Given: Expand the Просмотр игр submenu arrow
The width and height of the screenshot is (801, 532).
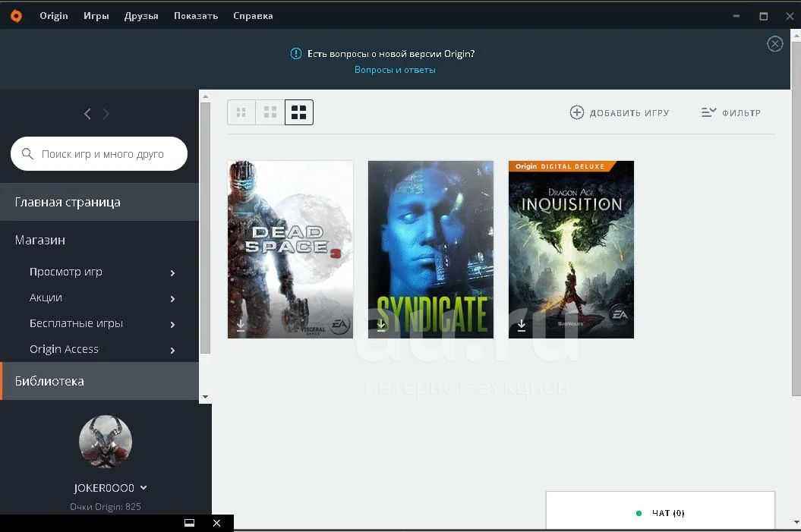Looking at the screenshot, I should point(172,273).
